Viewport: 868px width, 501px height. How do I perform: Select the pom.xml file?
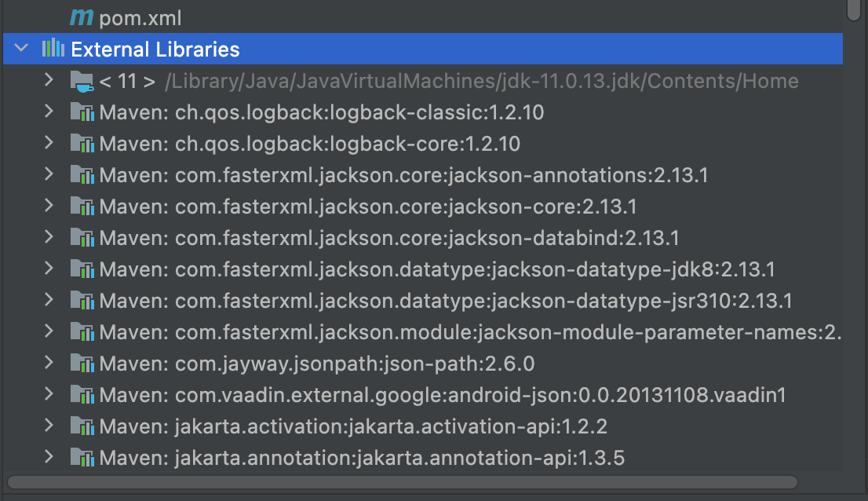tap(140, 18)
